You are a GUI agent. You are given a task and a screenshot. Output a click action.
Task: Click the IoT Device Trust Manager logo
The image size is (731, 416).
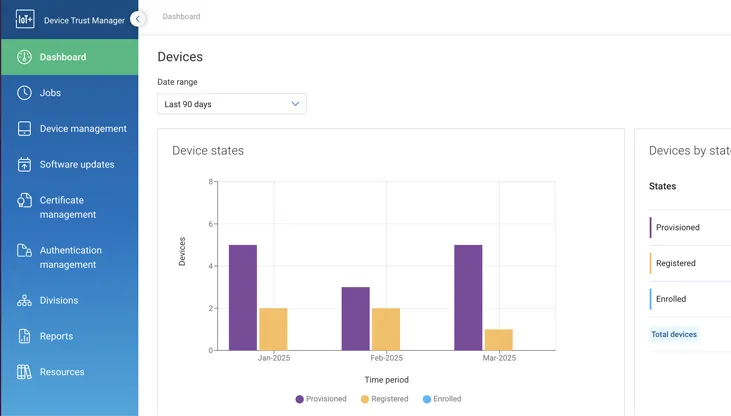25,20
